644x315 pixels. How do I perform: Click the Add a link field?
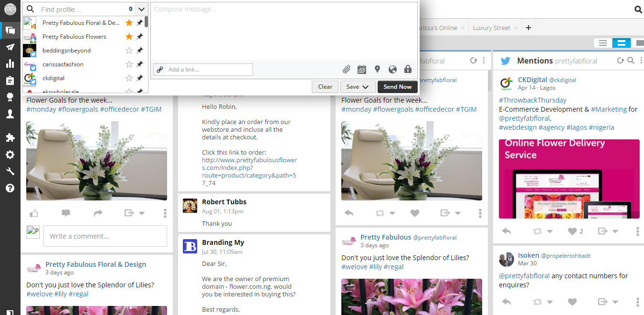[x=209, y=70]
